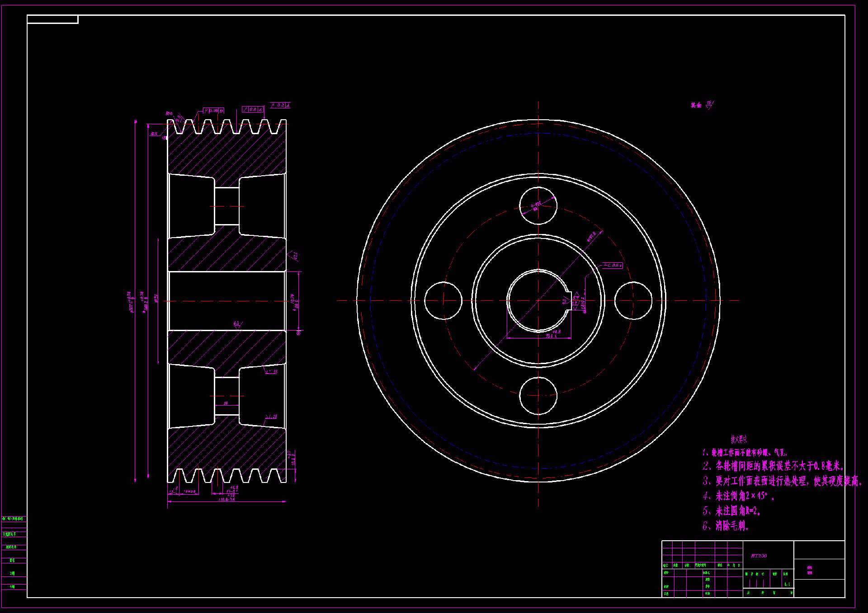Select the overall width dimension below section view
Image resolution: width=868 pixels, height=613 pixels.
pos(226,500)
